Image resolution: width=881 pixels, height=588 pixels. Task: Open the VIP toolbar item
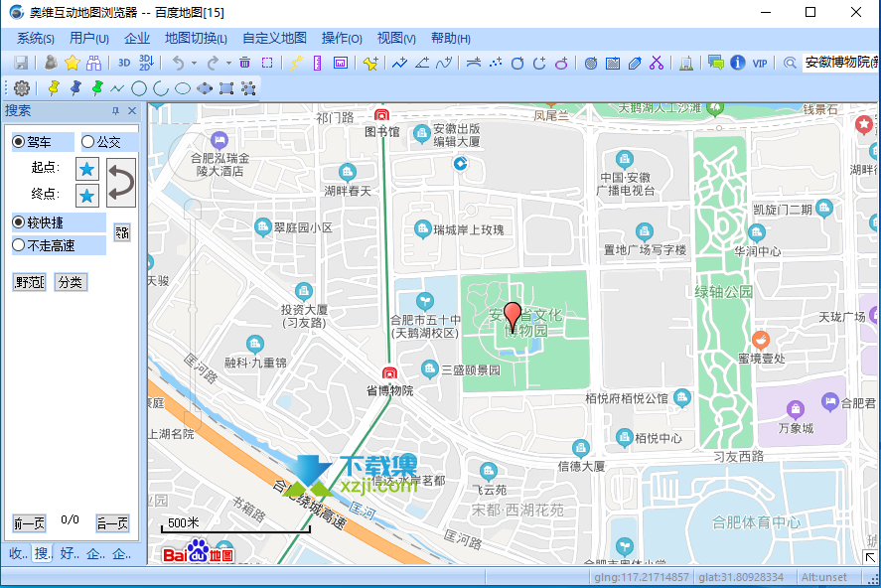[760, 63]
